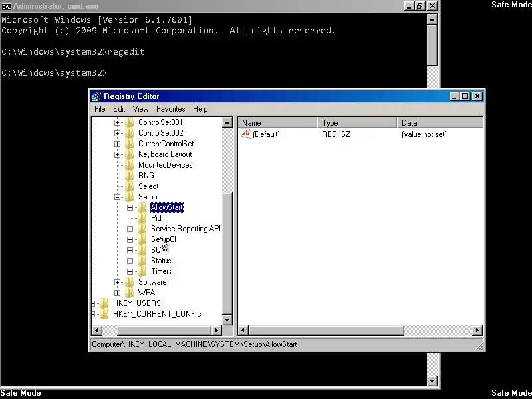Click the Data column header
The height and width of the screenshot is (399, 532).
440,122
